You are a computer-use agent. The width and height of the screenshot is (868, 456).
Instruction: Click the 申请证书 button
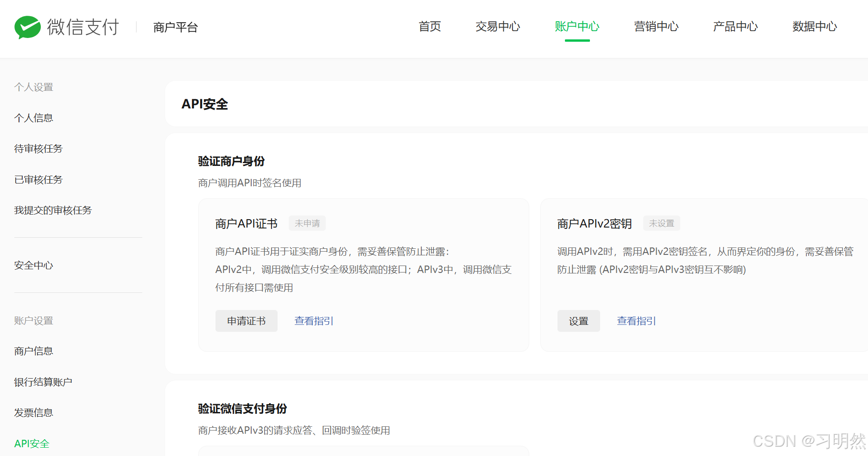[247, 321]
